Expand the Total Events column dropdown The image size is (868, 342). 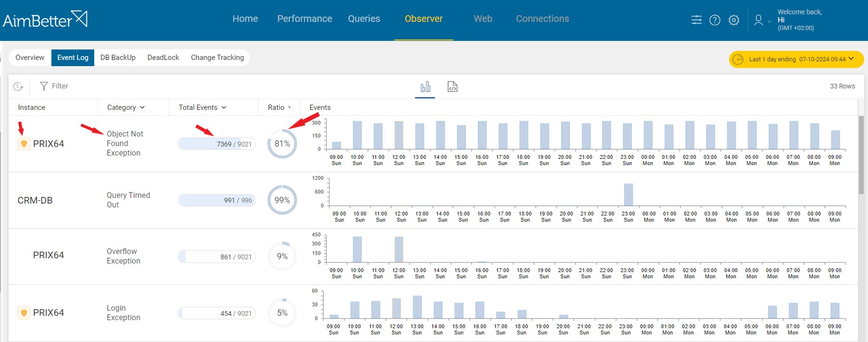[x=202, y=107]
